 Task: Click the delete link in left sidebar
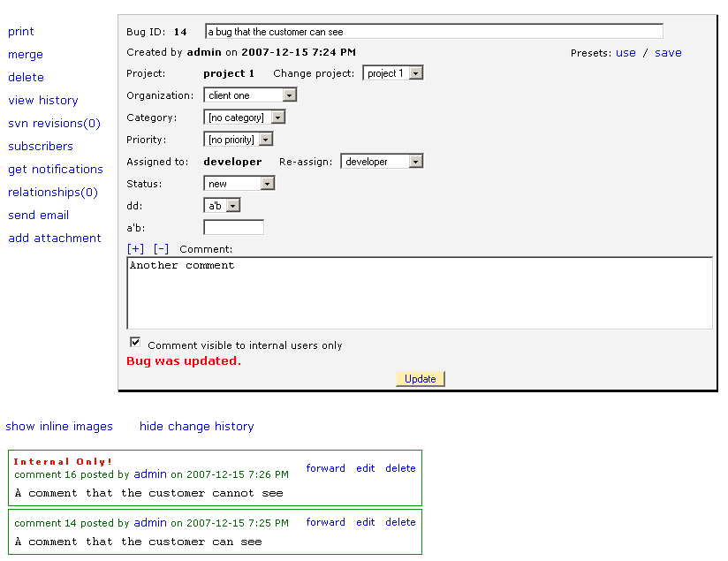(26, 77)
